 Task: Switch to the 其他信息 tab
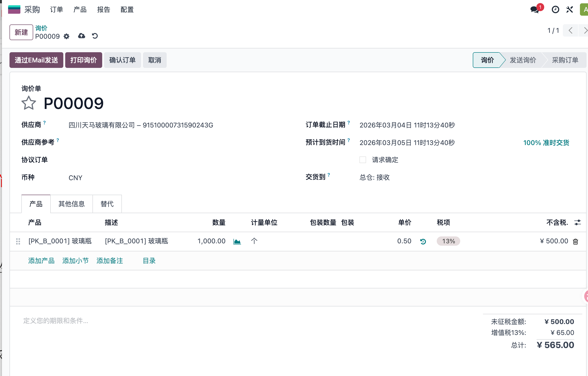point(72,204)
